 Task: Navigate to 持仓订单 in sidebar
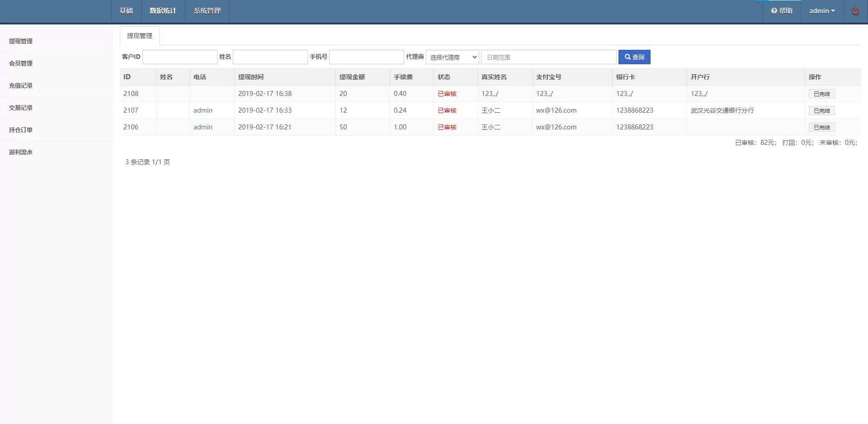point(21,130)
